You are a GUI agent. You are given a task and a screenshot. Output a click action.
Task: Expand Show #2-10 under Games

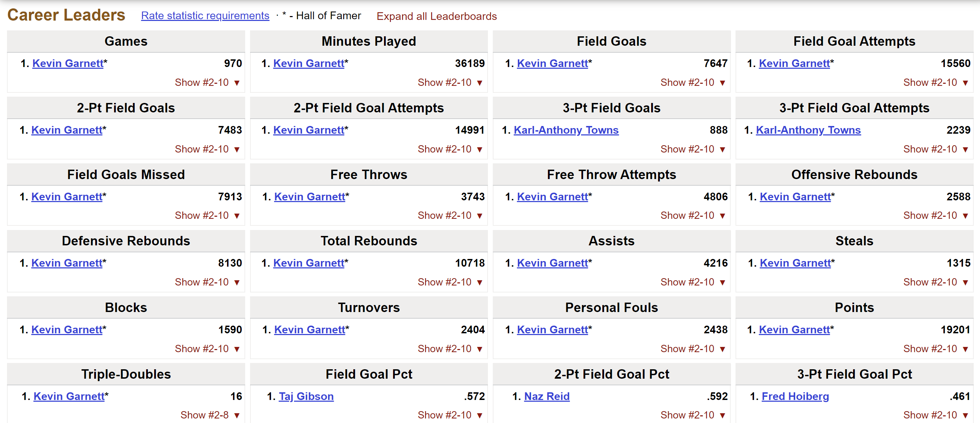pos(207,82)
